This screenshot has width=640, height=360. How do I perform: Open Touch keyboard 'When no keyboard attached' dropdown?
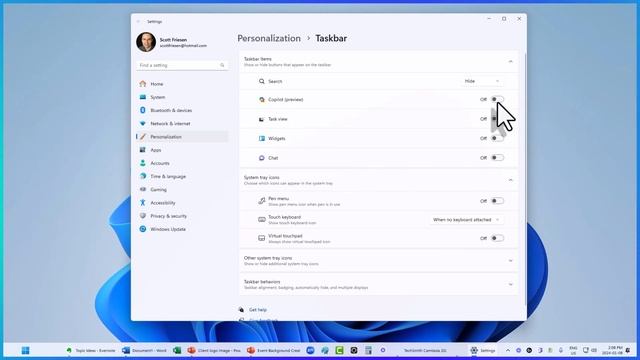tap(466, 220)
